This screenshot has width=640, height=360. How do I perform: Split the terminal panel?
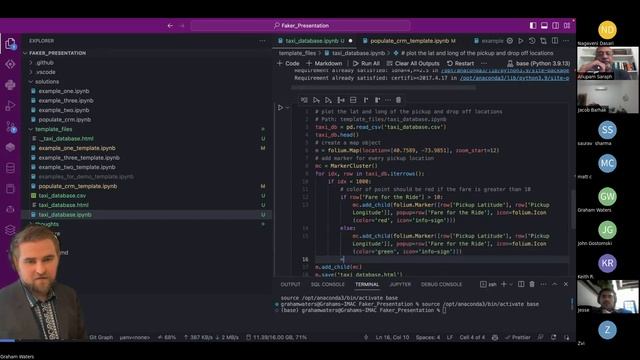tap(521, 284)
